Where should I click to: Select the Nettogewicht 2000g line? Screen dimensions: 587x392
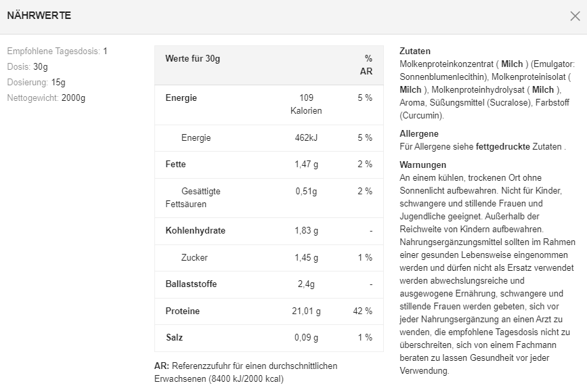(46, 97)
